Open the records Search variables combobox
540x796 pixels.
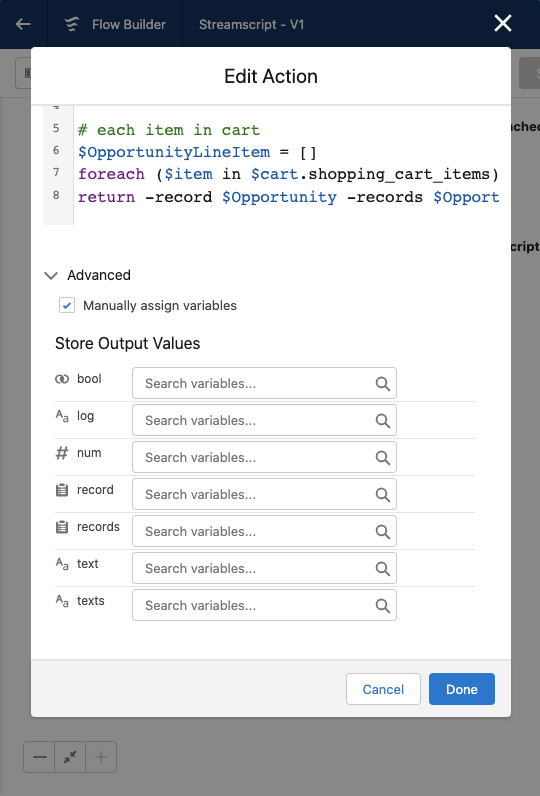[x=264, y=532]
